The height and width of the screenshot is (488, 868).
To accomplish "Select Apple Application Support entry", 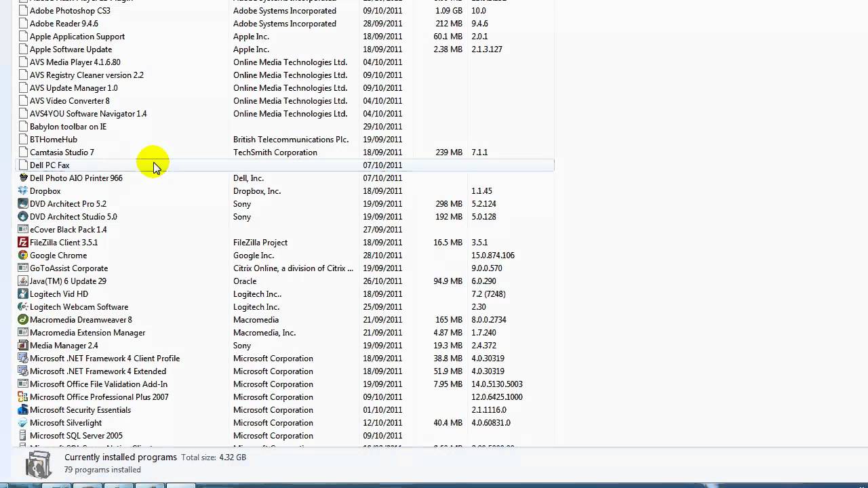I will (77, 37).
